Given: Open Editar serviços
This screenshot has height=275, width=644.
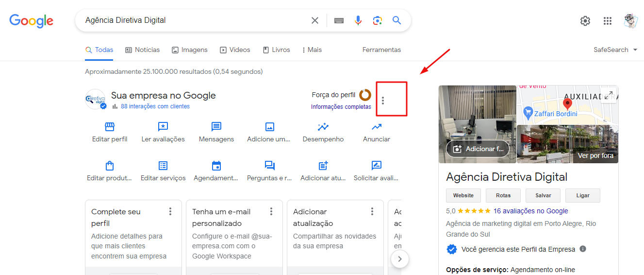Looking at the screenshot, I should click(163, 171).
